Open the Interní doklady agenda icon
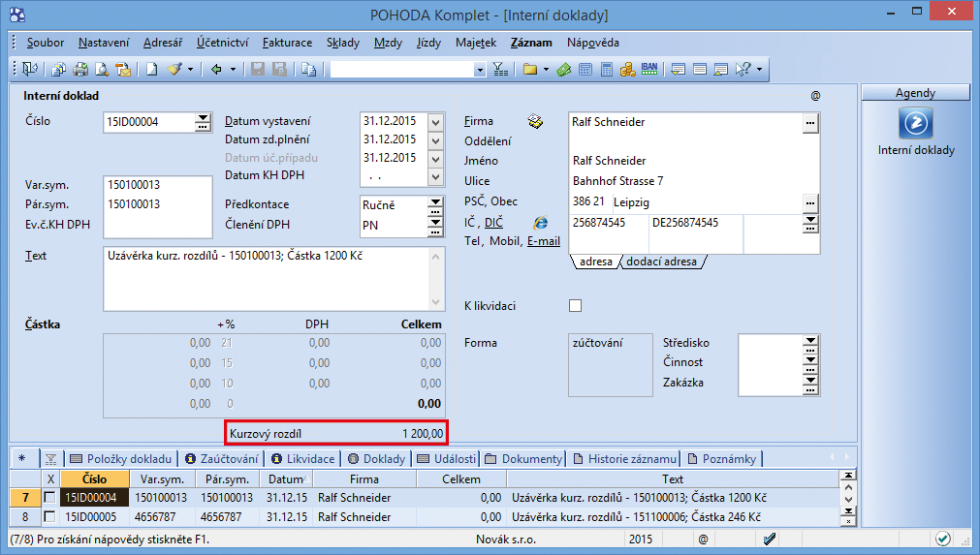 point(916,123)
